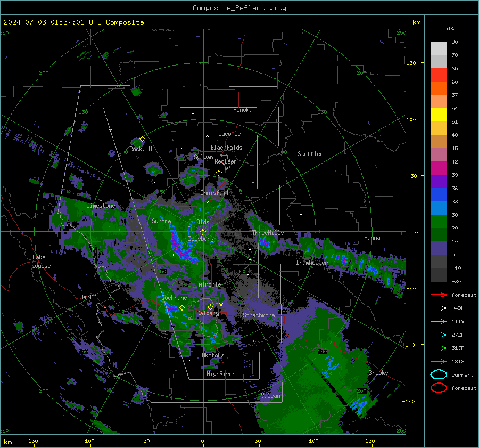
Task: Select the Lacombe city label
Action: [x=229, y=134]
